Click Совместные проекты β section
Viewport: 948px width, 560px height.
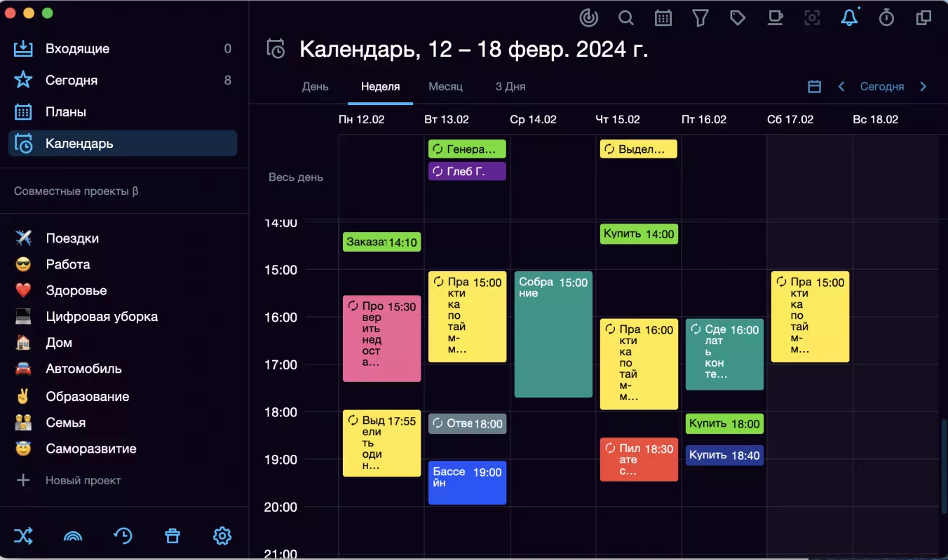tap(76, 191)
